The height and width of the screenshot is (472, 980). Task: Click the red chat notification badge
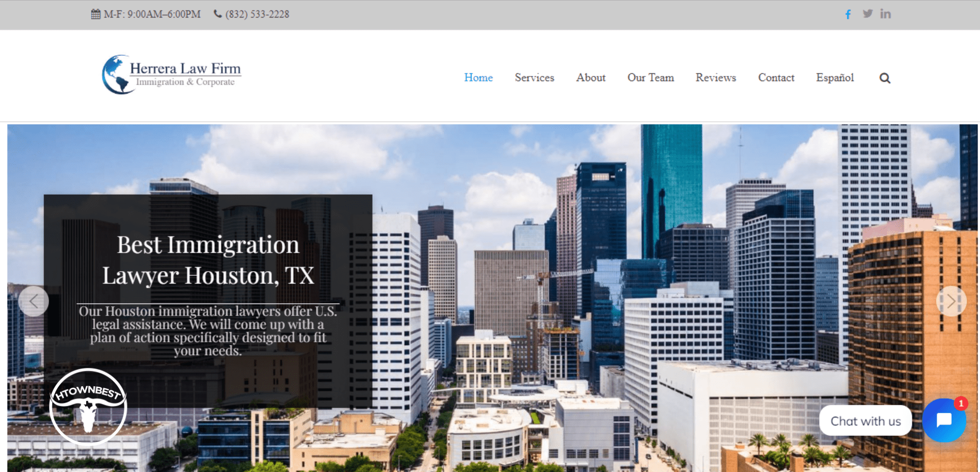click(x=960, y=403)
